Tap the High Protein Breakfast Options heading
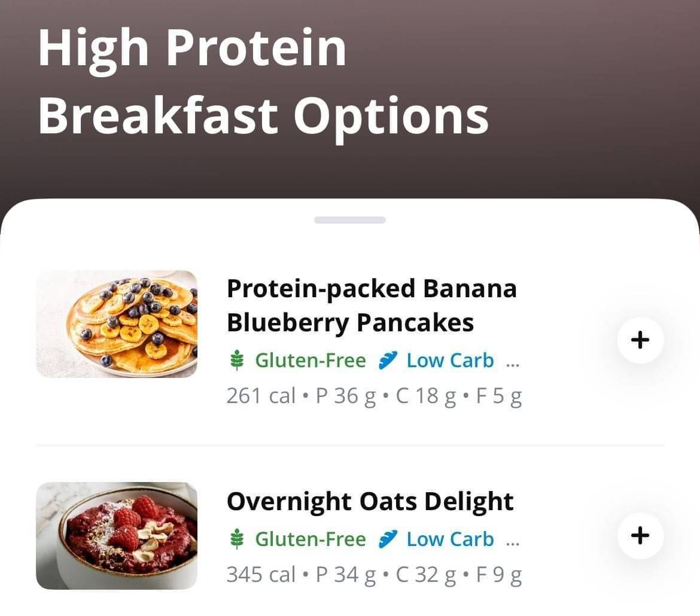 click(263, 81)
